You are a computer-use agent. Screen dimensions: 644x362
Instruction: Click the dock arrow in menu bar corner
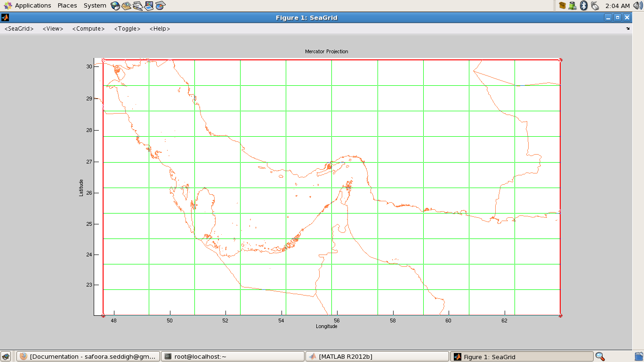pyautogui.click(x=628, y=29)
